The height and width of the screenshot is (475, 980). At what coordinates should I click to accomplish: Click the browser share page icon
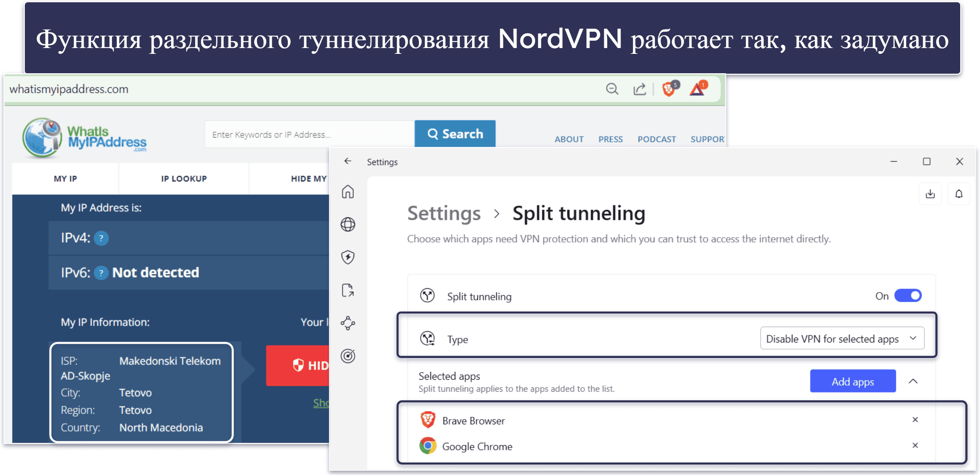pos(640,89)
